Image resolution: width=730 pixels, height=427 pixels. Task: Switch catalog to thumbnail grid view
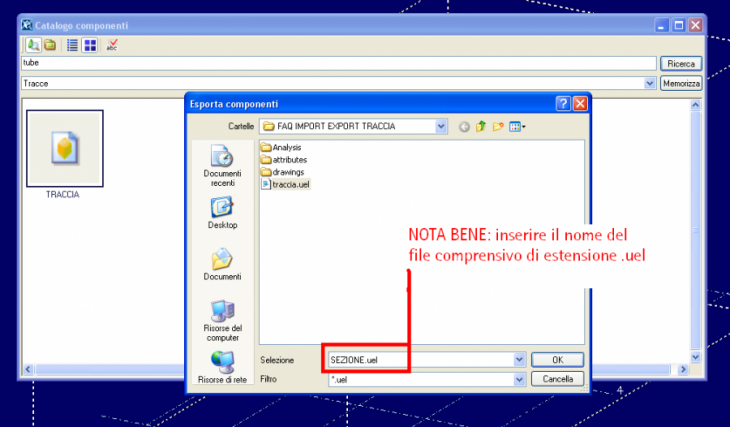click(90, 45)
